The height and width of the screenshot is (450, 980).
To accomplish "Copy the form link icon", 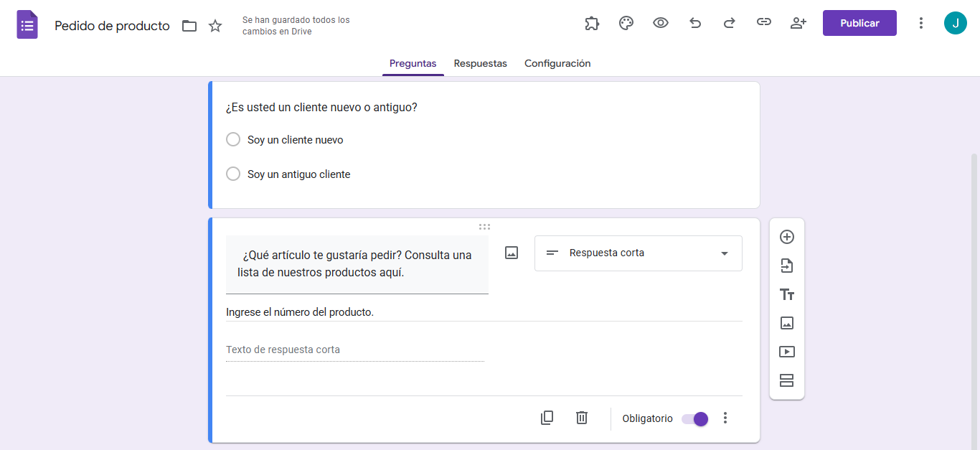I will pos(764,23).
